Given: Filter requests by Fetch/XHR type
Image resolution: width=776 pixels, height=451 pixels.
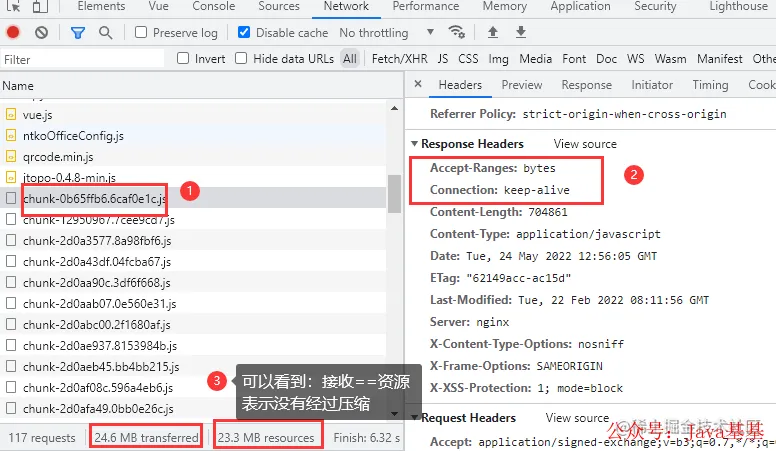Looking at the screenshot, I should 399,59.
